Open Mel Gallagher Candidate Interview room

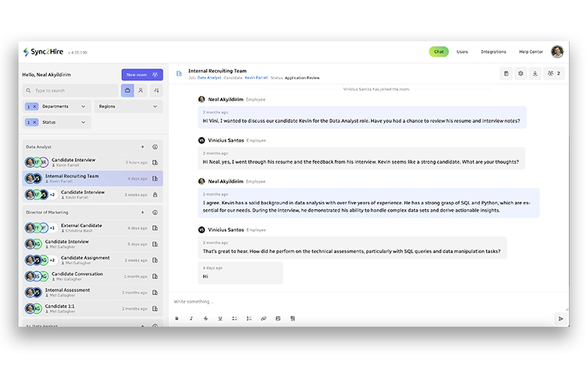[93, 244]
